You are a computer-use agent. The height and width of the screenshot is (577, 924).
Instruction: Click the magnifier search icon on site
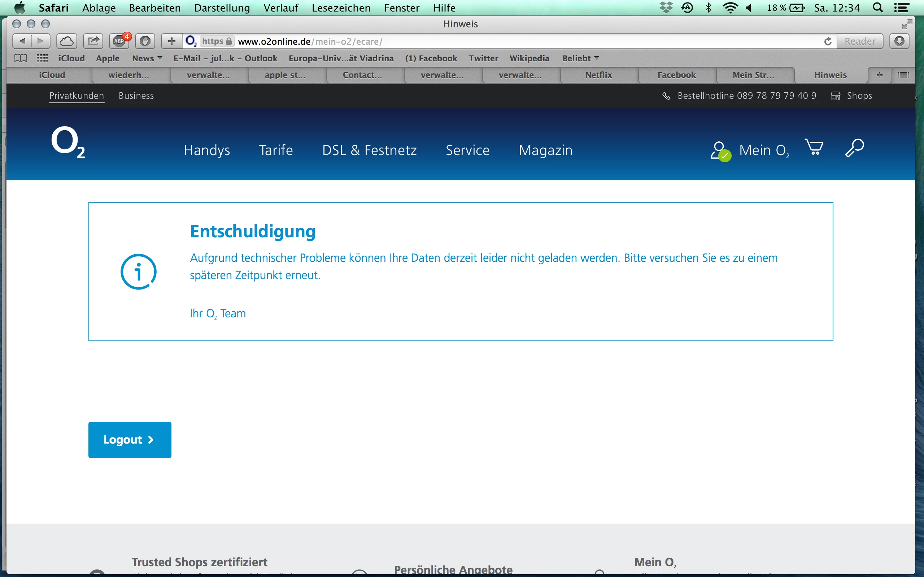pos(854,148)
